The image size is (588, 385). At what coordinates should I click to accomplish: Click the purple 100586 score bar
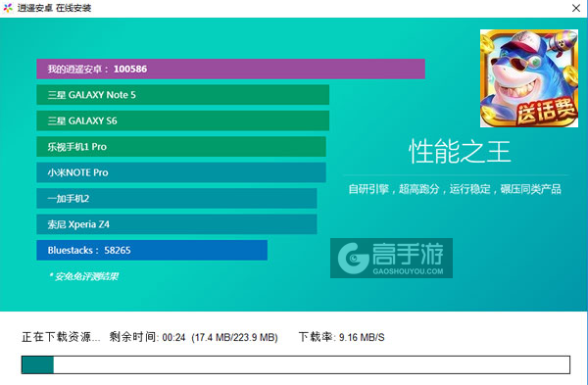tap(230, 69)
